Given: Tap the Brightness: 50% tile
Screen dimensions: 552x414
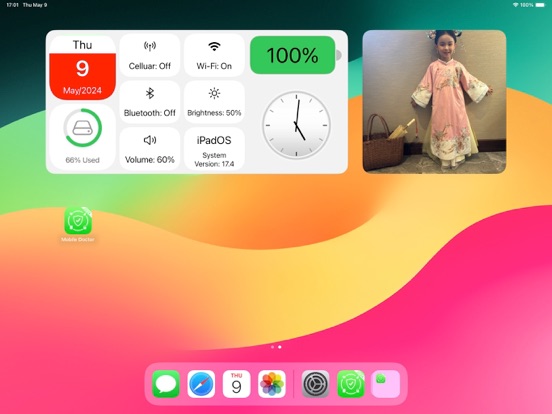Looking at the screenshot, I should click(214, 102).
